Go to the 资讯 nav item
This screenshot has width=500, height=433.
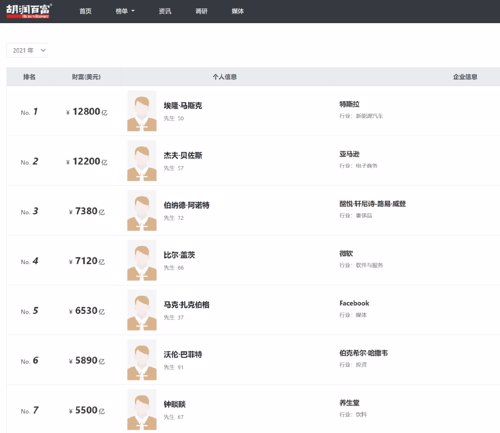165,11
